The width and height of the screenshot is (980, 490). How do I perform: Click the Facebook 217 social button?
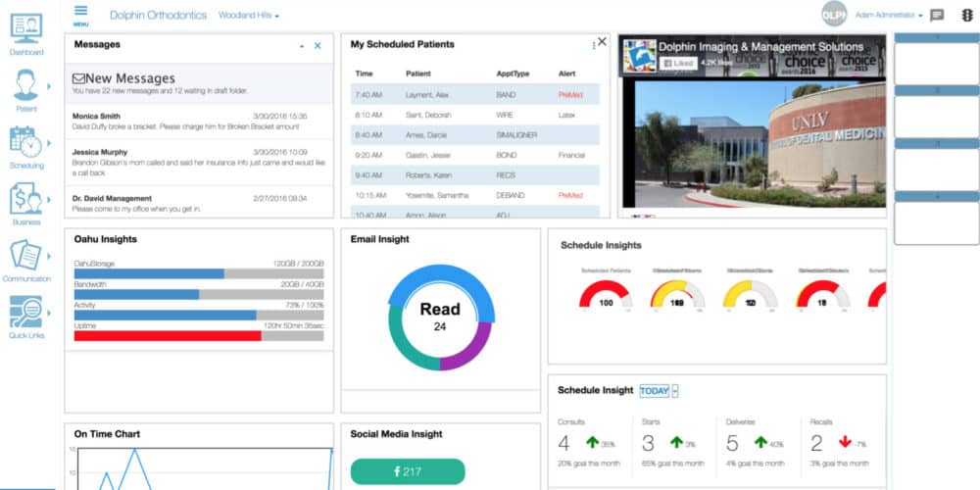[408, 472]
